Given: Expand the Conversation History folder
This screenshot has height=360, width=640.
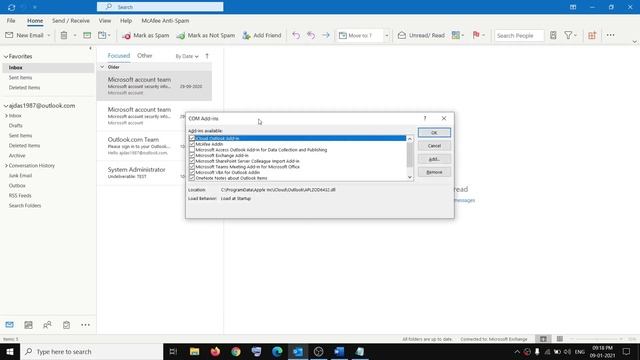Looking at the screenshot, I should tap(6, 166).
